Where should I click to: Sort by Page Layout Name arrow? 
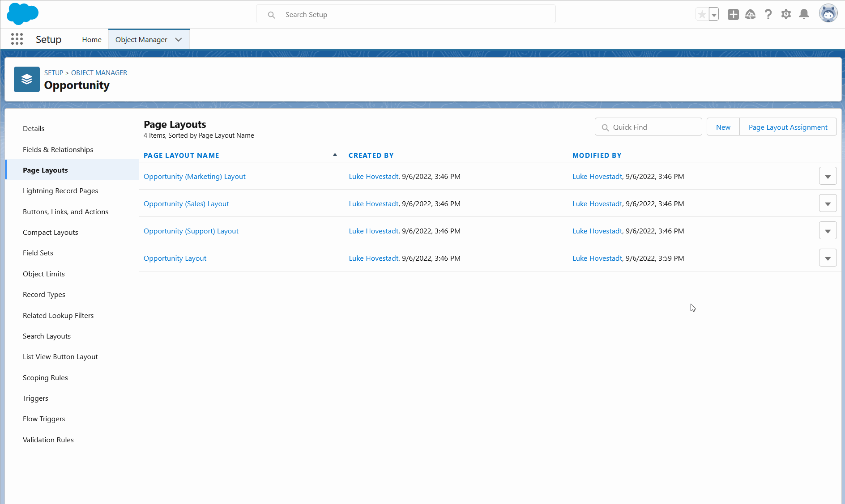click(335, 155)
